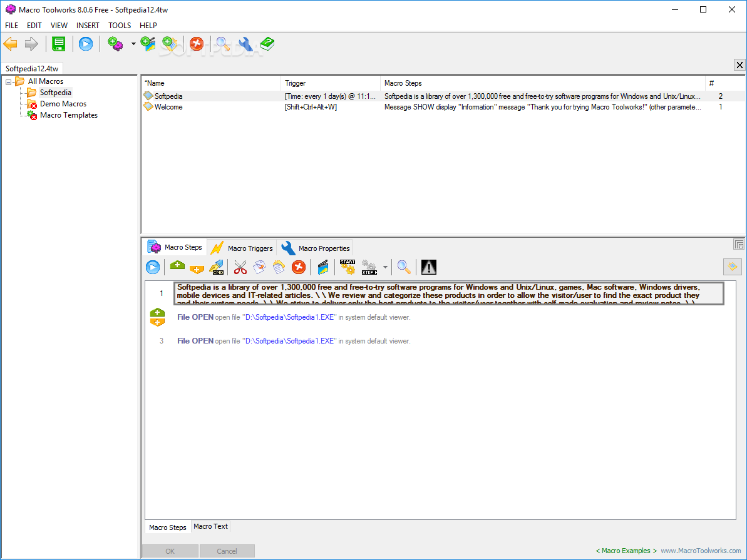747x560 pixels.
Task: Select step 1 Softpedia text block
Action: coord(449,293)
